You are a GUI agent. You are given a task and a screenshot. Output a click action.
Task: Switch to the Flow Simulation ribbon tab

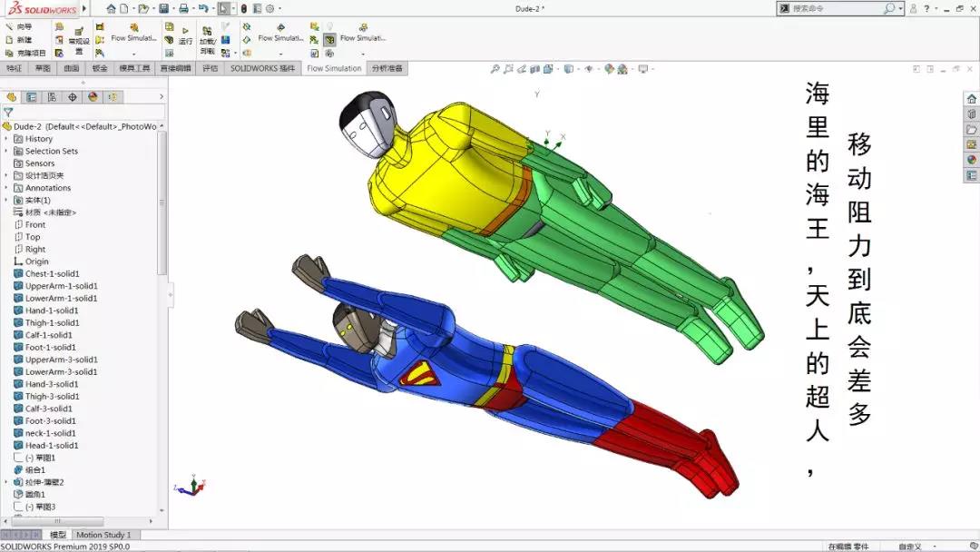point(334,68)
